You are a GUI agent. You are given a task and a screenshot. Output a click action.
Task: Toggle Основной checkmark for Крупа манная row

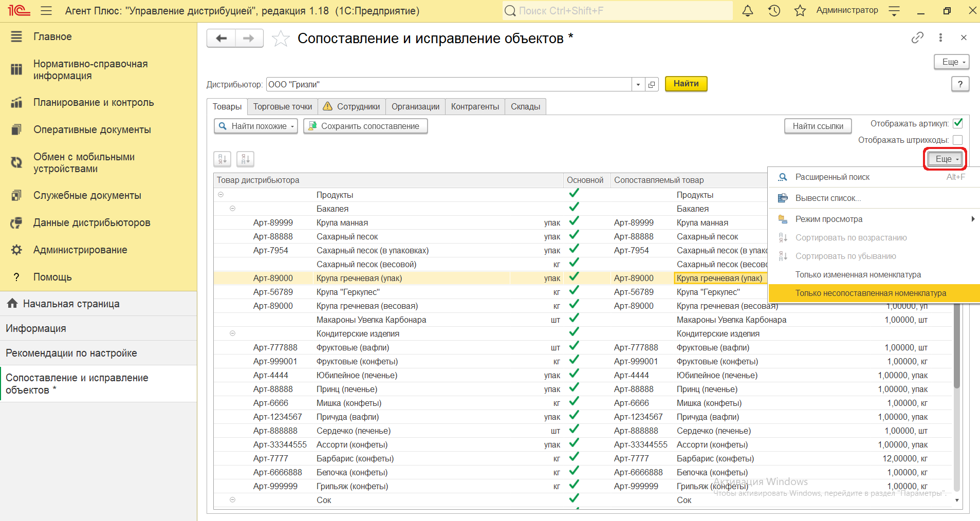click(x=574, y=221)
